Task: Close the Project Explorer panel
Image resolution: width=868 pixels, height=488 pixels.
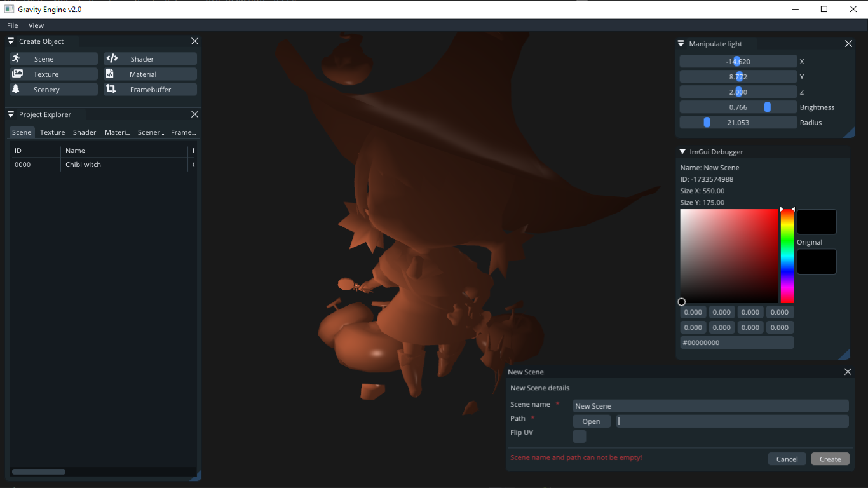Action: (x=194, y=114)
